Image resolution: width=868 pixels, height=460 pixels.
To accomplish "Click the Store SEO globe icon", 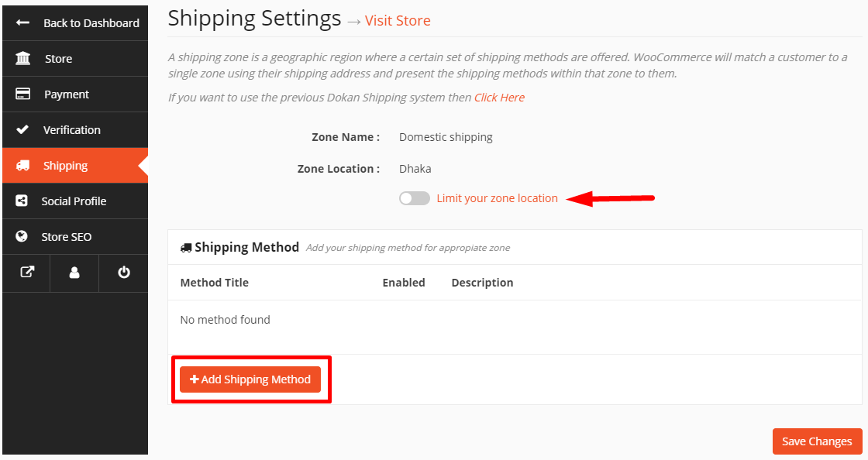I will [x=22, y=237].
